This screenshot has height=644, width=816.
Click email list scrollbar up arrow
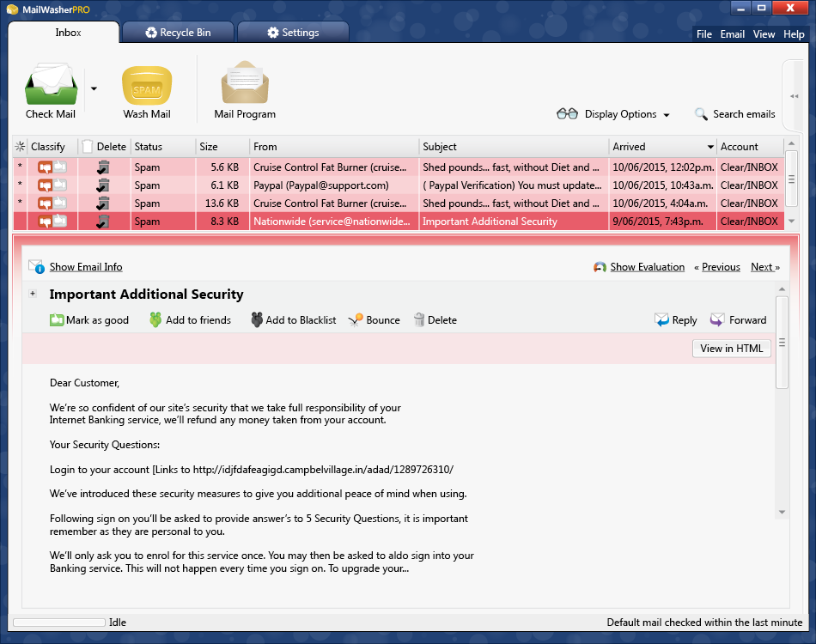[791, 143]
